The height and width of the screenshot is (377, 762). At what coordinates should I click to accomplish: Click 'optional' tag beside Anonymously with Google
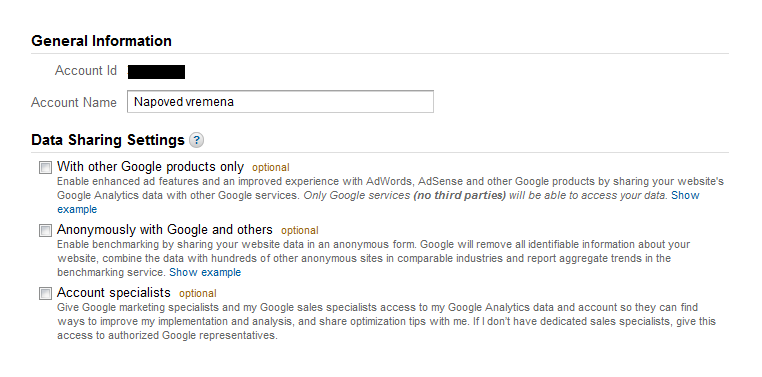[x=300, y=230]
